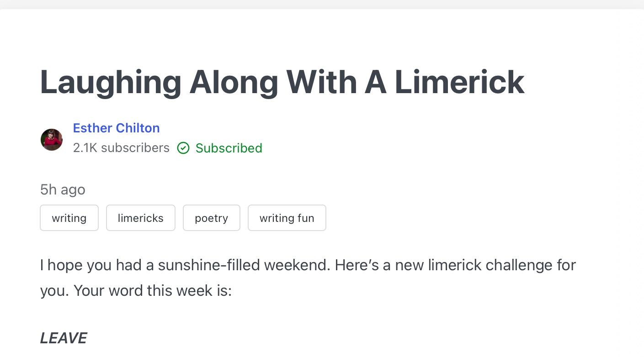Click the word Laughing in the headline

coord(111,82)
